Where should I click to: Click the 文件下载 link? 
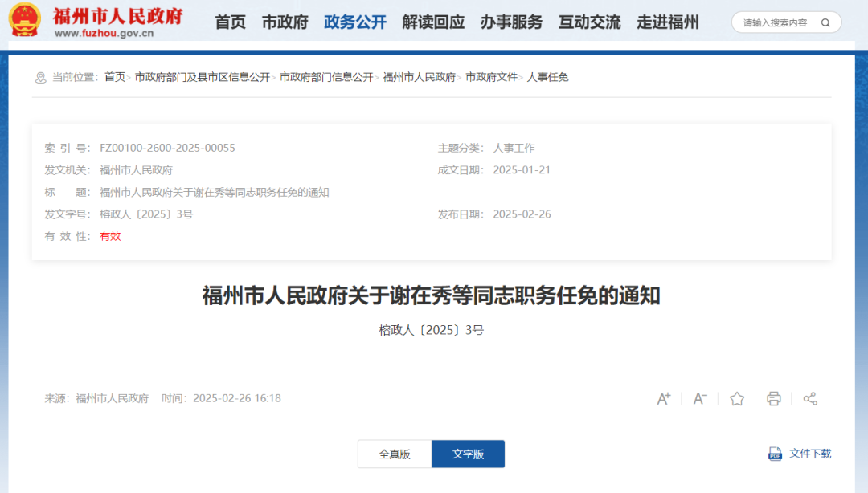point(810,454)
